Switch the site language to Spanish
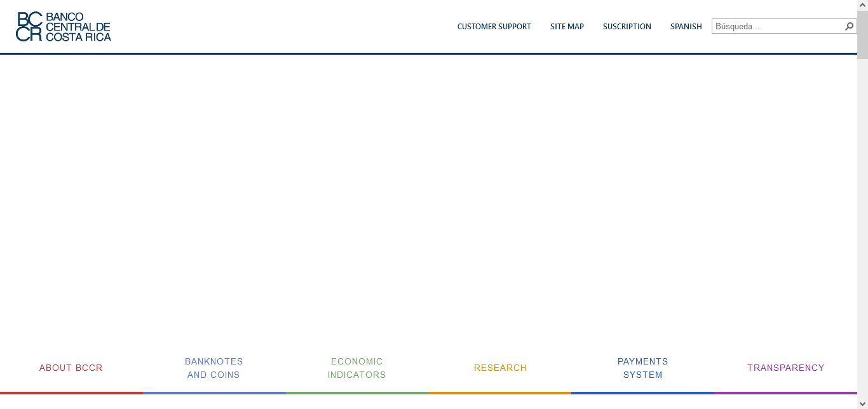The image size is (868, 409). [686, 27]
